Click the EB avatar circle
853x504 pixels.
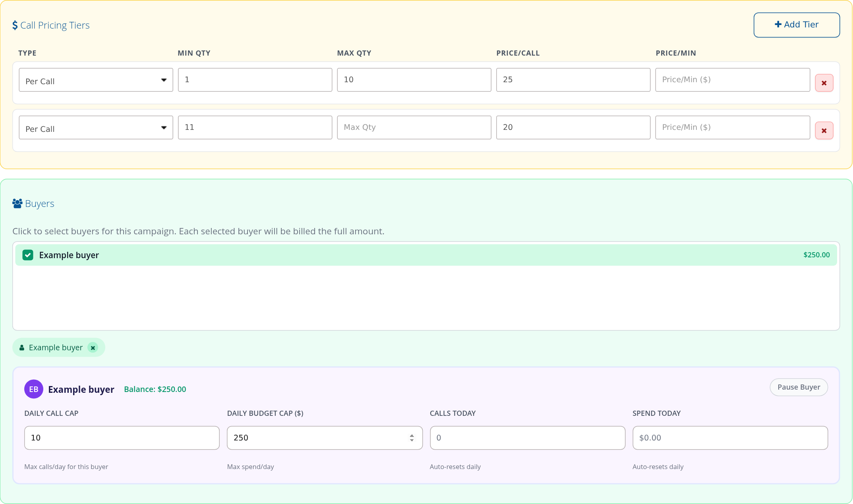coord(34,389)
